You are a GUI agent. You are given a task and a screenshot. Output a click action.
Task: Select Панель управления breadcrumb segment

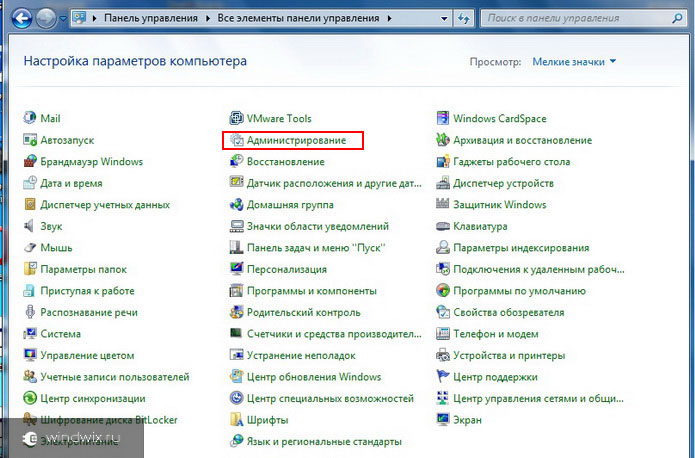pyautogui.click(x=151, y=18)
